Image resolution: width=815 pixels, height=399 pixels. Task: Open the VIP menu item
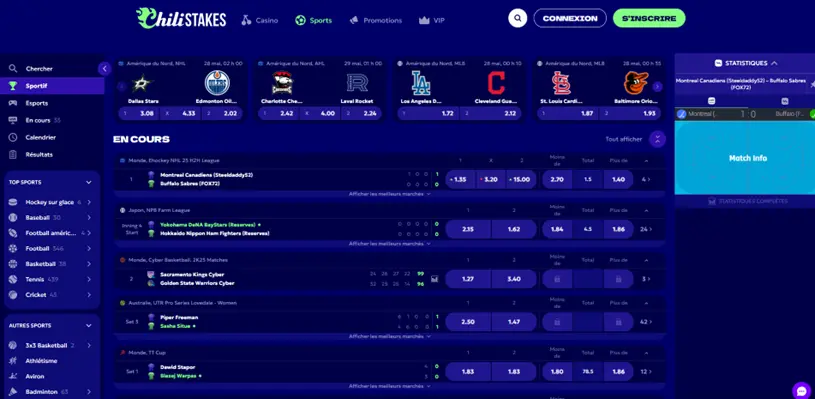(x=431, y=21)
